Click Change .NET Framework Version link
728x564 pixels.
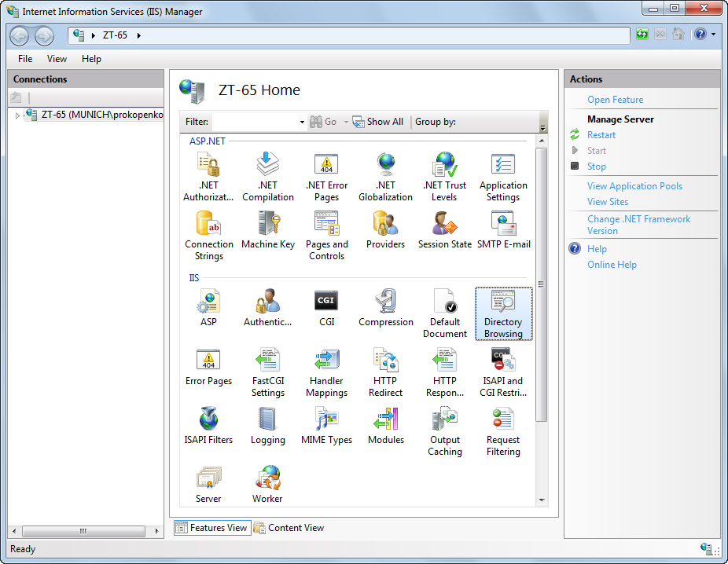pos(638,225)
